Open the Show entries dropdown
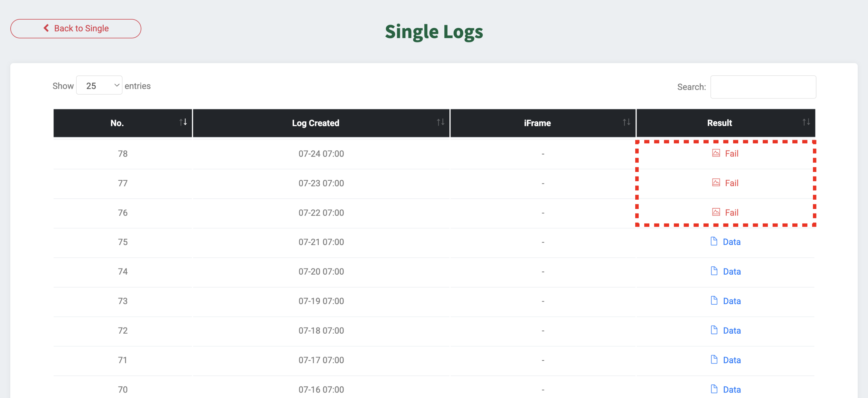Viewport: 868px width, 398px height. coord(99,86)
